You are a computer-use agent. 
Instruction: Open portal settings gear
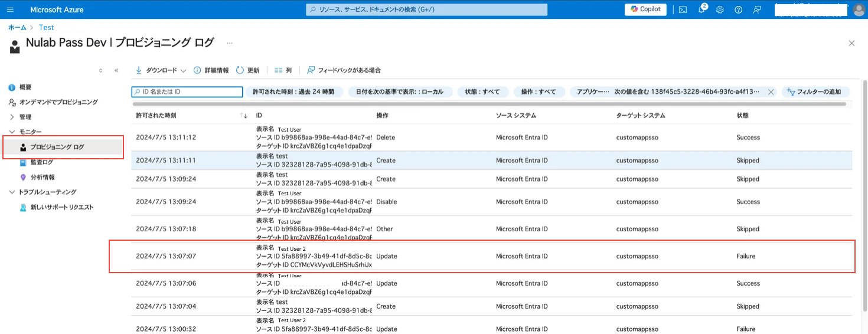pyautogui.click(x=720, y=9)
